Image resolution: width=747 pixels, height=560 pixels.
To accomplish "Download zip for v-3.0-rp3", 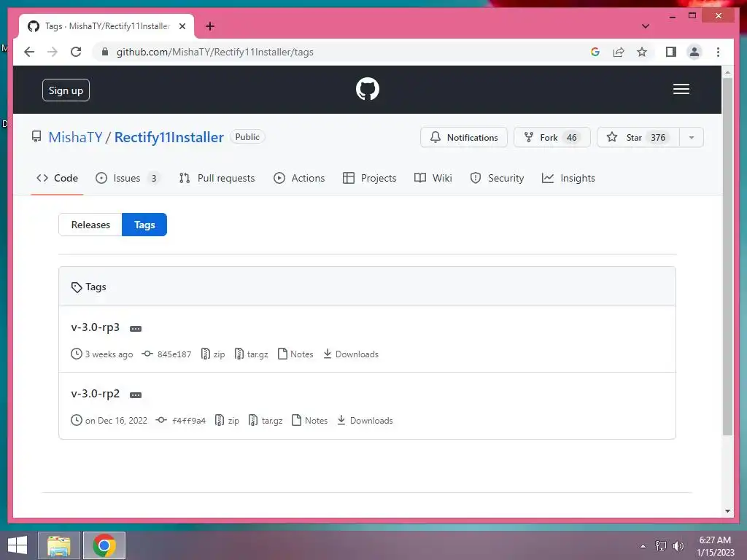I will [213, 354].
